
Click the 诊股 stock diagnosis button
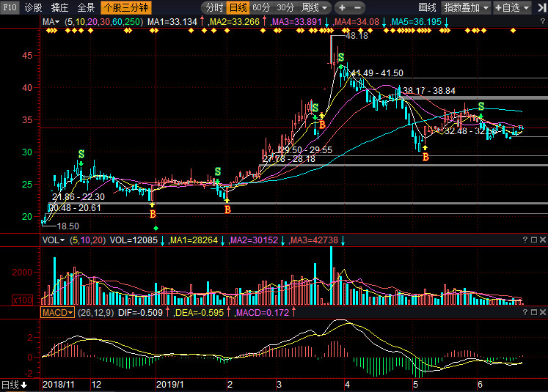click(x=34, y=7)
